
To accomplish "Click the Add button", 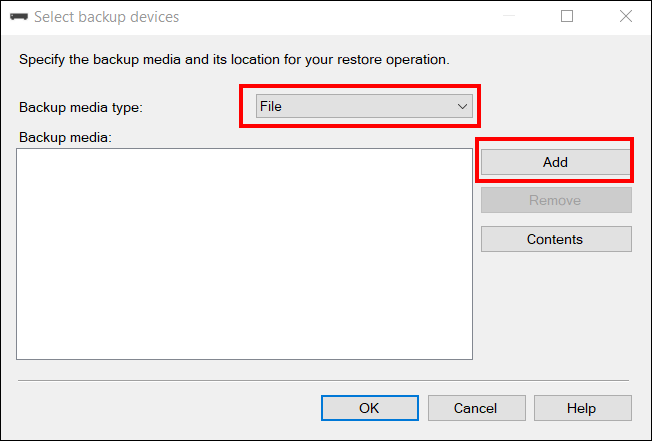I will tap(556, 162).
